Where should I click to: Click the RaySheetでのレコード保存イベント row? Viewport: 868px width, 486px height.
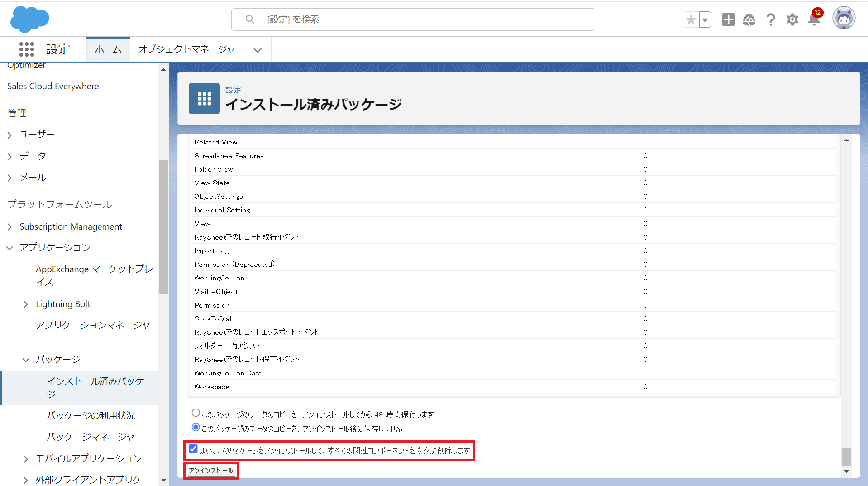(x=513, y=359)
